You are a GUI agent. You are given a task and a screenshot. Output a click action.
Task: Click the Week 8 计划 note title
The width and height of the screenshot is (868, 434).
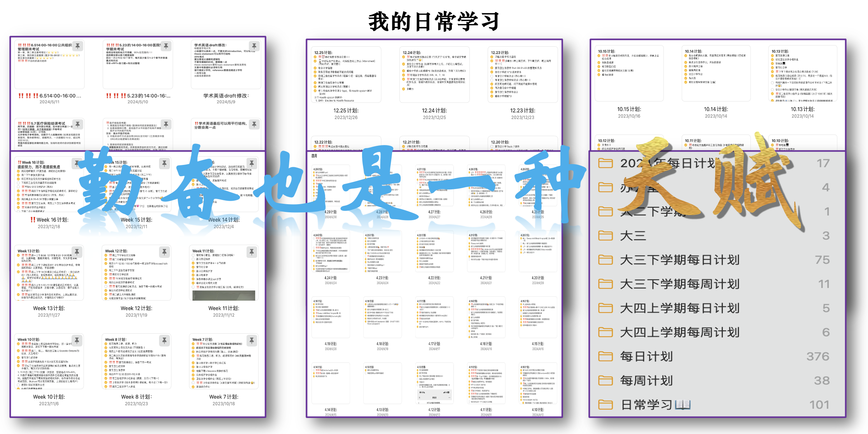pos(136,397)
